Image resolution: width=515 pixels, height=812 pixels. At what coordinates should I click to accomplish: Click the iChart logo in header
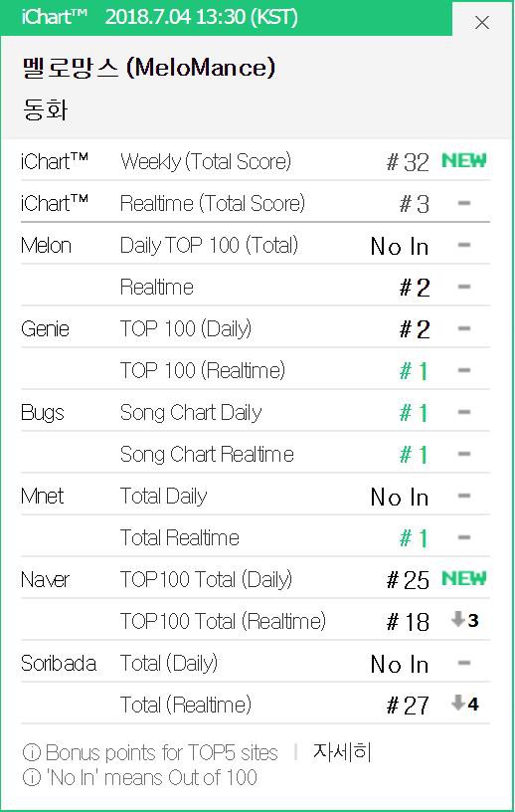55,17
